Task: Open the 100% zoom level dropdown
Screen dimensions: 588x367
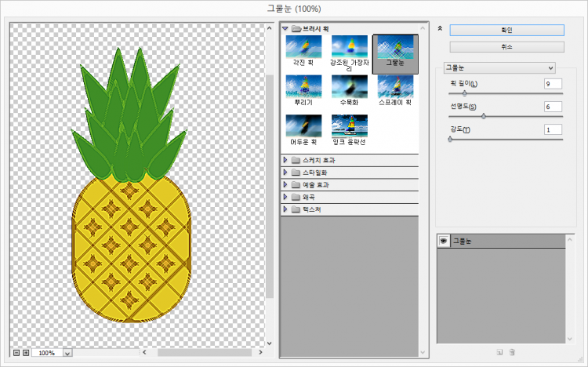Action: tap(67, 353)
